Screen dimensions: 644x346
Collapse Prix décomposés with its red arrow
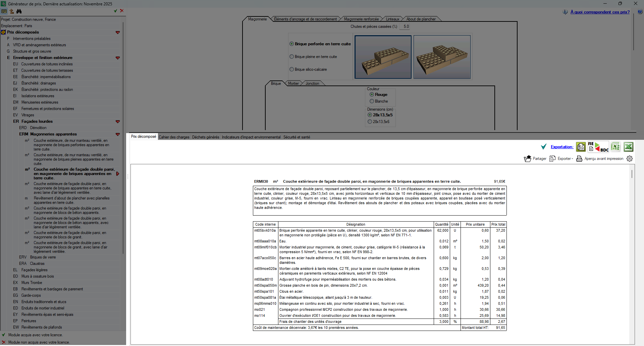coord(118,33)
